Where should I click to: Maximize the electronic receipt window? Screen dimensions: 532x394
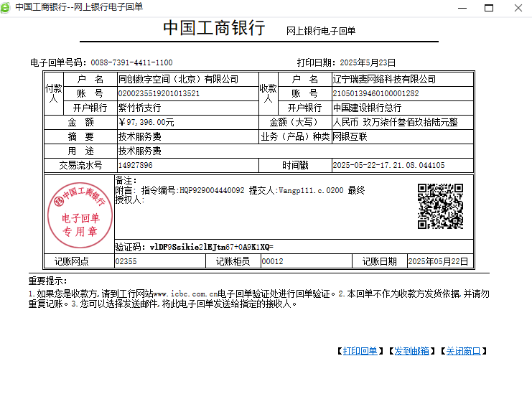point(489,8)
